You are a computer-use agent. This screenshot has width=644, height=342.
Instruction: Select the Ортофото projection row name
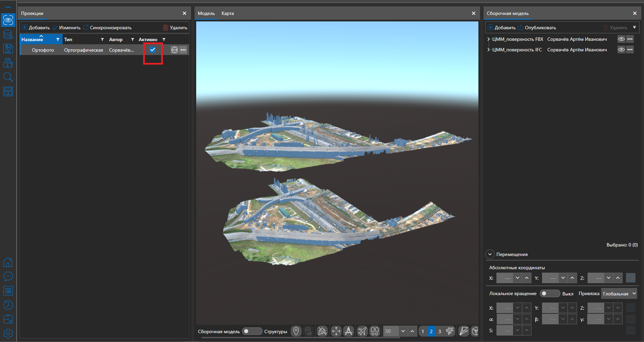43,50
